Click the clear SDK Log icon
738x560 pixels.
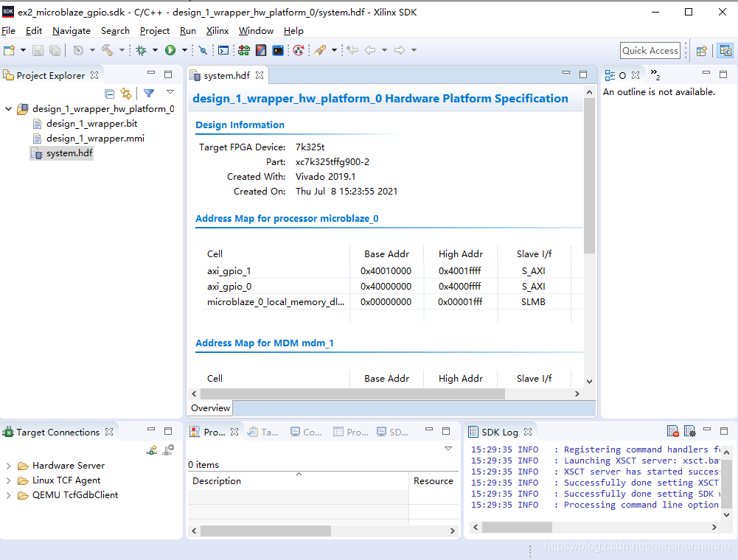click(x=673, y=431)
